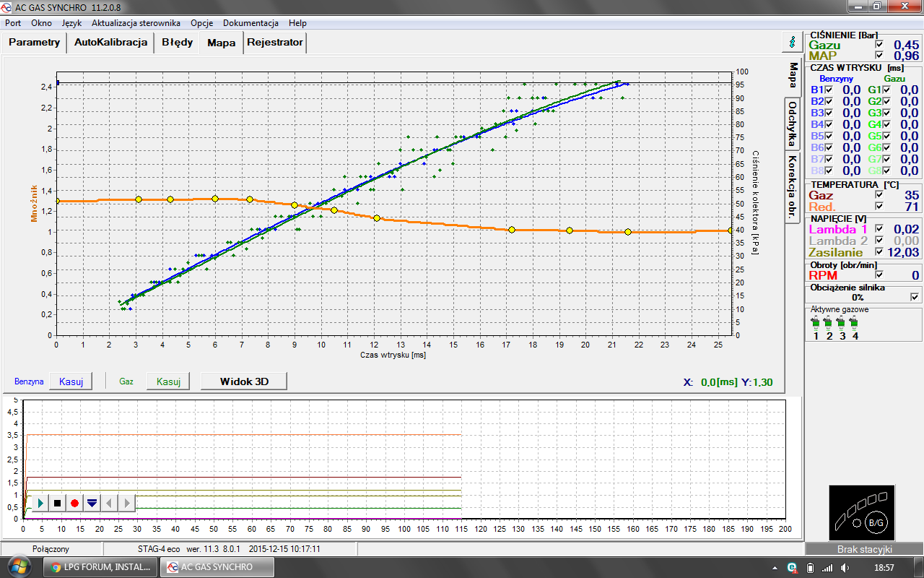
Task: Click active gas injector 4 icon
Action: click(x=855, y=322)
